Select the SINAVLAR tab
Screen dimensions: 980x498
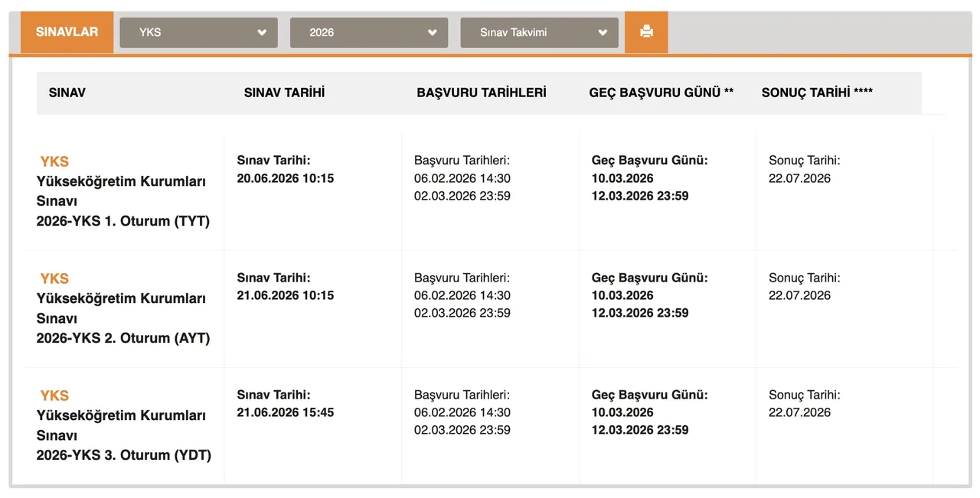tap(67, 31)
